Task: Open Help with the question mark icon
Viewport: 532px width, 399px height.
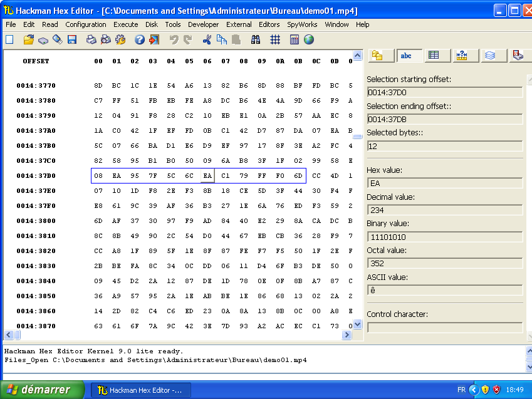Action: coord(139,39)
